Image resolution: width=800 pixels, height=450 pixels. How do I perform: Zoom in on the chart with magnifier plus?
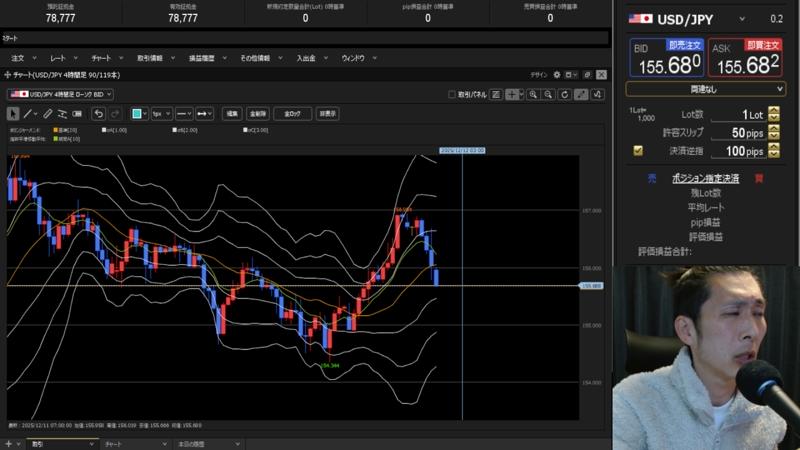pyautogui.click(x=534, y=94)
